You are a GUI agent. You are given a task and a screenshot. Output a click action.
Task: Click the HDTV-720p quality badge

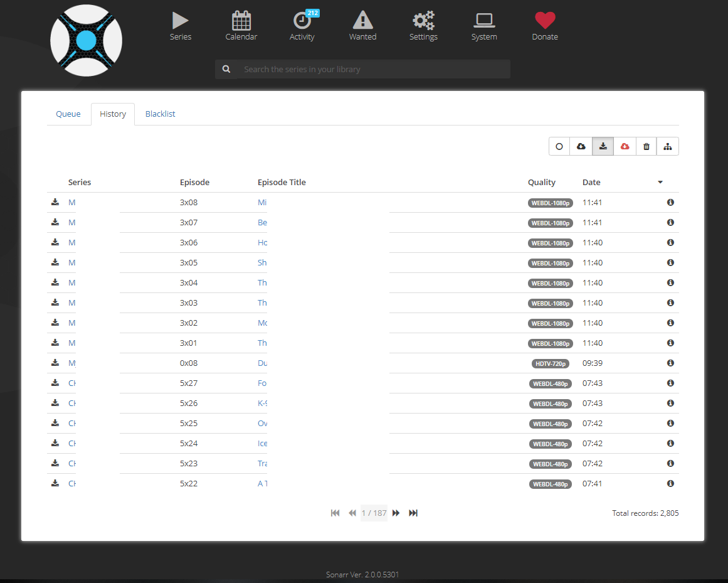(x=550, y=363)
